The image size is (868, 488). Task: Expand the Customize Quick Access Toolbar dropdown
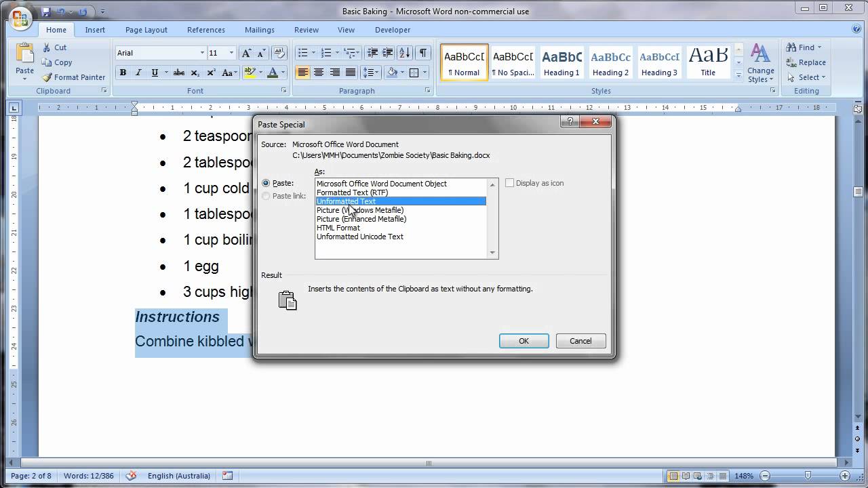[x=103, y=12]
